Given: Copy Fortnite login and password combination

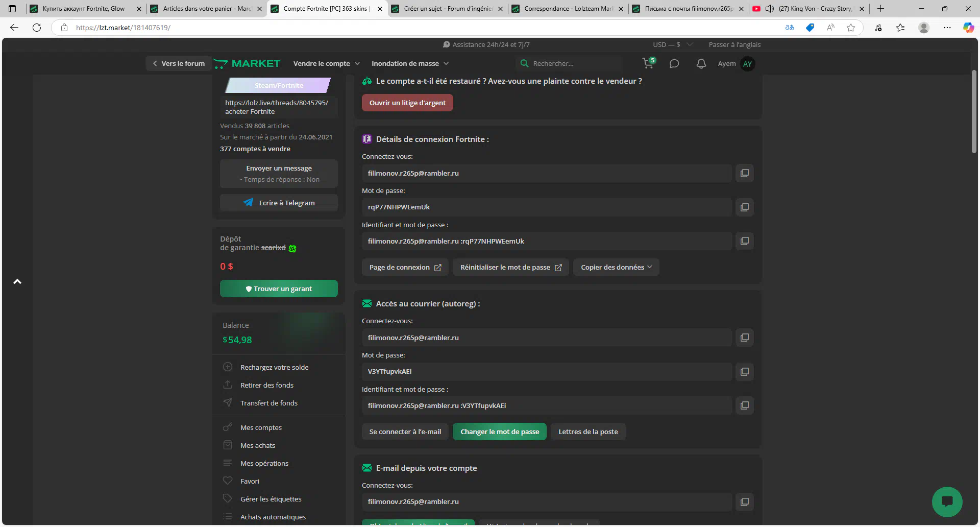Looking at the screenshot, I should click(745, 241).
